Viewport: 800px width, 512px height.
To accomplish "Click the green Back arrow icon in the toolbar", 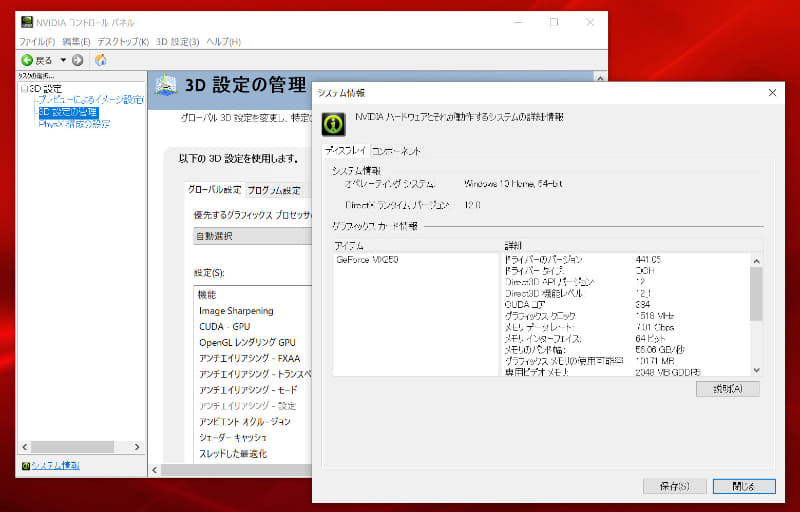I will (27, 60).
